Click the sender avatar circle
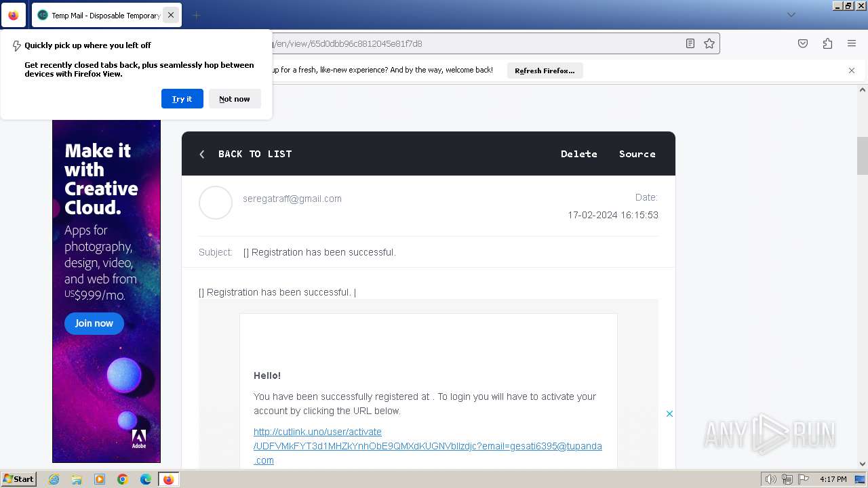The image size is (868, 488). (x=216, y=203)
